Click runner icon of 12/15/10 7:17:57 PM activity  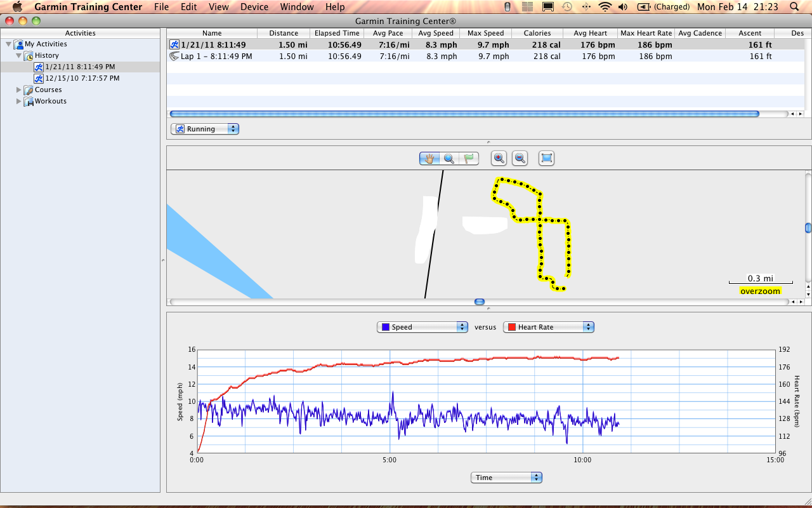coord(39,79)
